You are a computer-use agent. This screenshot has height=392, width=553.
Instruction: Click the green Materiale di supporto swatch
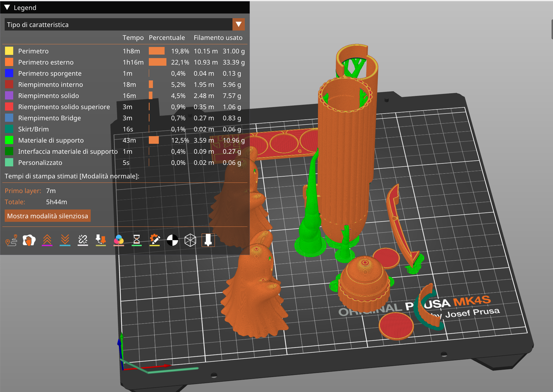9,140
